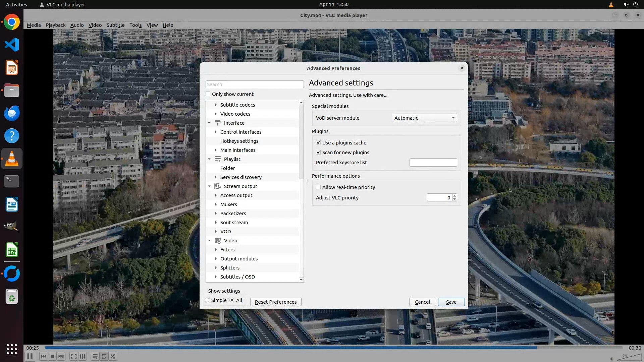The width and height of the screenshot is (644, 362).
Task: Open extended settings equalizer icon
Action: pos(83,356)
